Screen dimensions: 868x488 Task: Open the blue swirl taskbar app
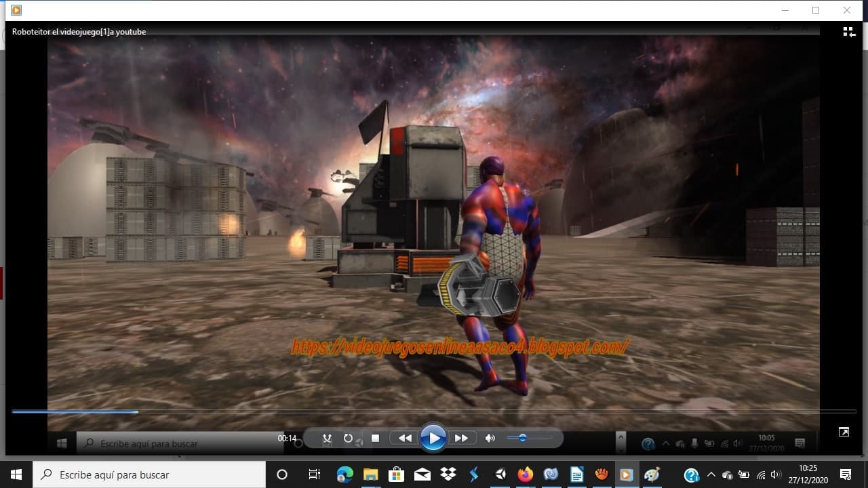pyautogui.click(x=551, y=474)
